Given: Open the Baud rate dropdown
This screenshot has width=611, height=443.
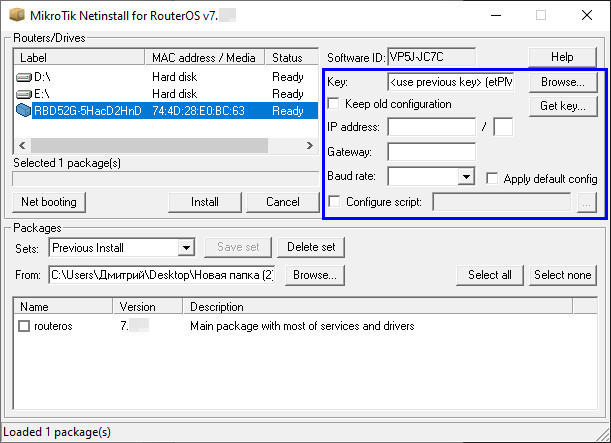Looking at the screenshot, I should [x=465, y=177].
